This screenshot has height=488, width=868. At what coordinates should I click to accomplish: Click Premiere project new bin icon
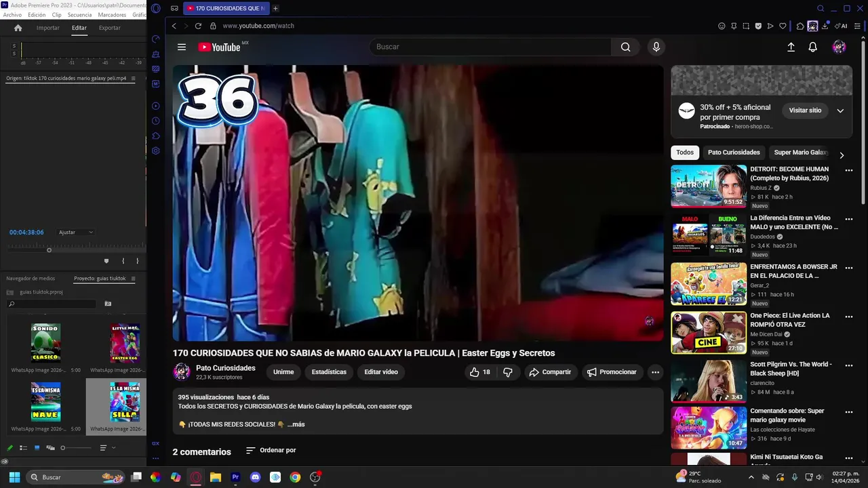[108, 304]
